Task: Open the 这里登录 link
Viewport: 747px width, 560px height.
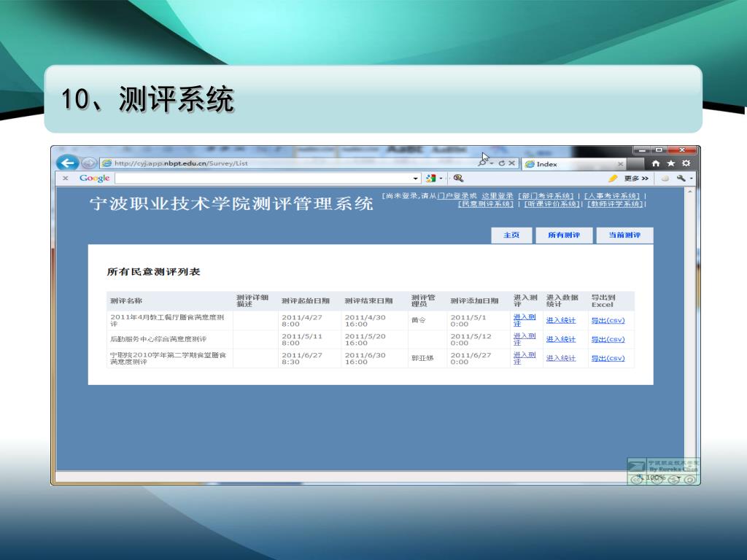Action: tap(498, 195)
